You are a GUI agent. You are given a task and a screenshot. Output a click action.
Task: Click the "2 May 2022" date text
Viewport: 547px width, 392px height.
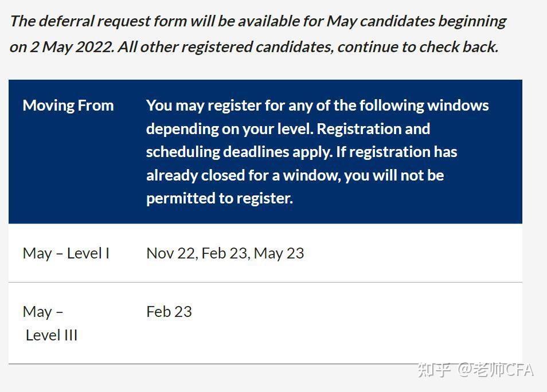pyautogui.click(x=72, y=46)
